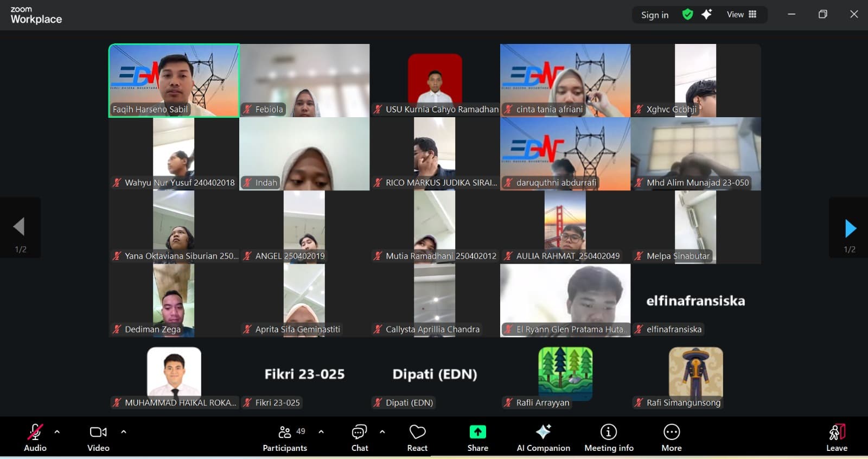Select Faqih Harseno Sabil's video tile
The height and width of the screenshot is (459, 868).
(x=174, y=80)
